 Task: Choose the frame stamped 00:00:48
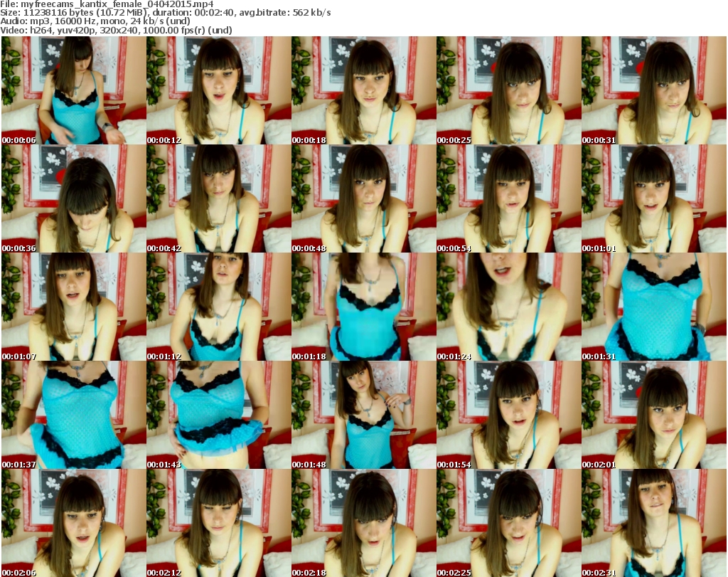tap(363, 198)
